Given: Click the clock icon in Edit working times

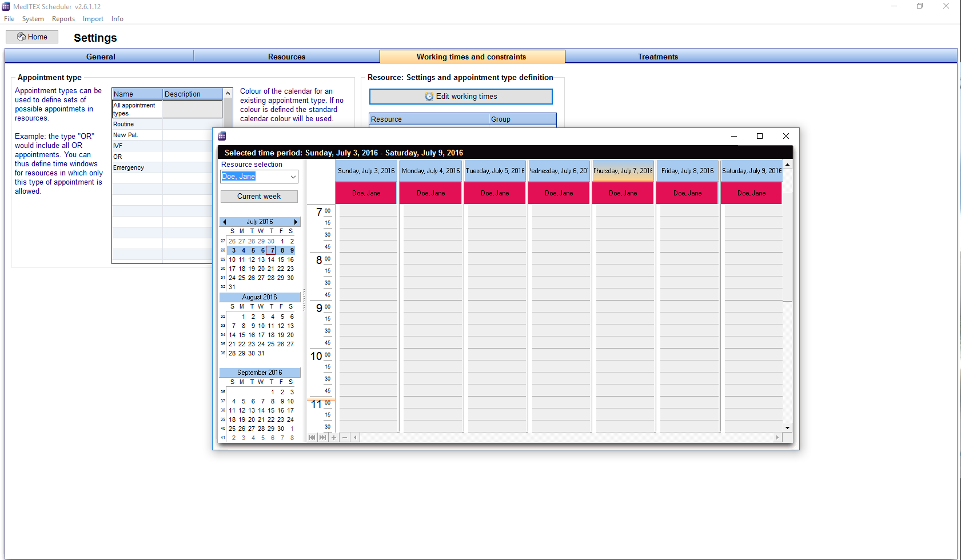Looking at the screenshot, I should pyautogui.click(x=429, y=97).
